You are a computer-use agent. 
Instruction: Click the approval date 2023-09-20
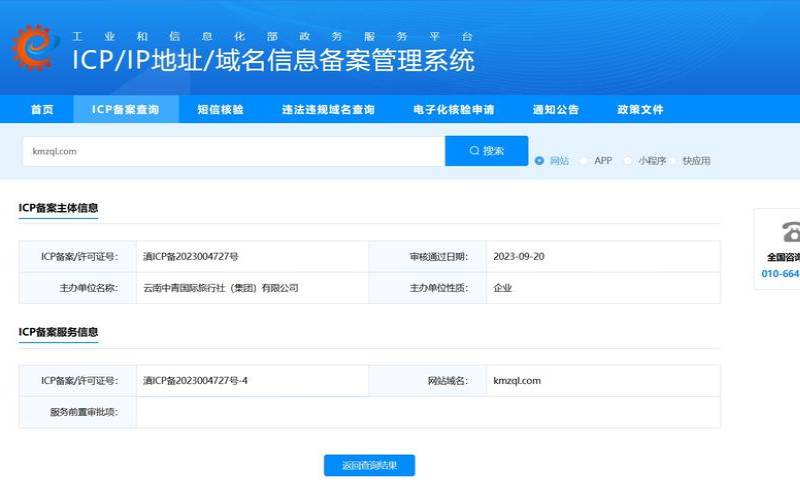[x=518, y=256]
